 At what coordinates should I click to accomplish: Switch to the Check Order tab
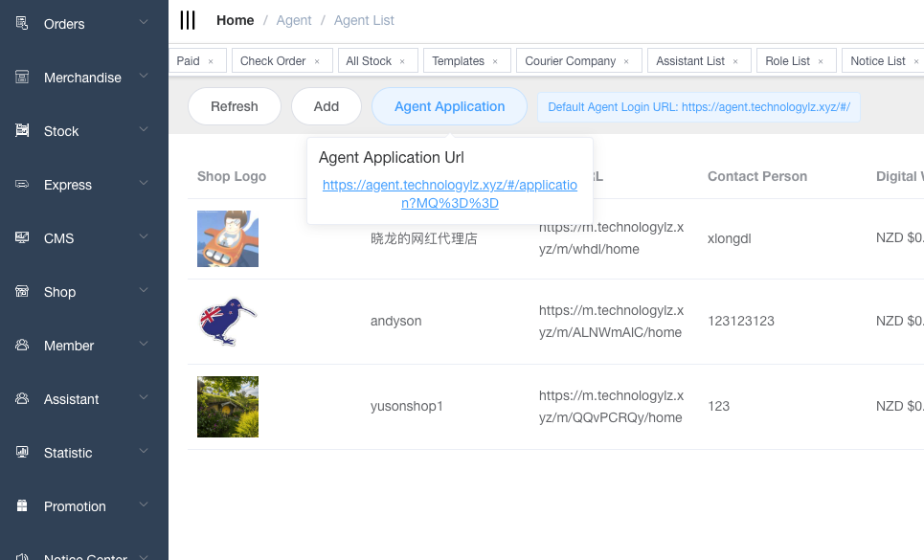coord(274,59)
